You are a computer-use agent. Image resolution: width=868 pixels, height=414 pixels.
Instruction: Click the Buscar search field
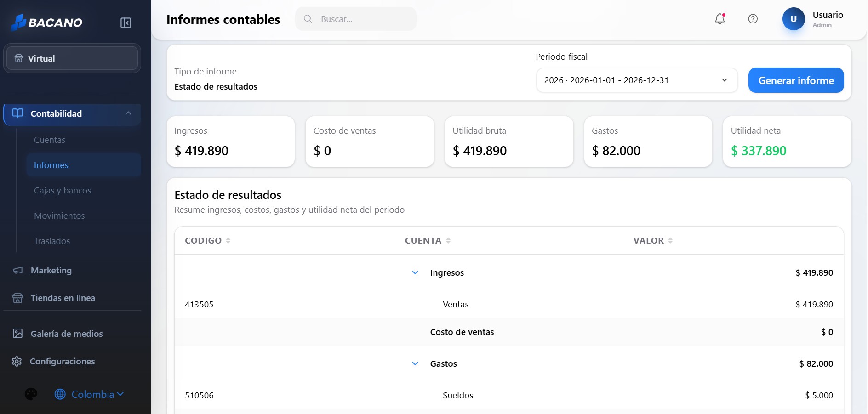coord(356,19)
